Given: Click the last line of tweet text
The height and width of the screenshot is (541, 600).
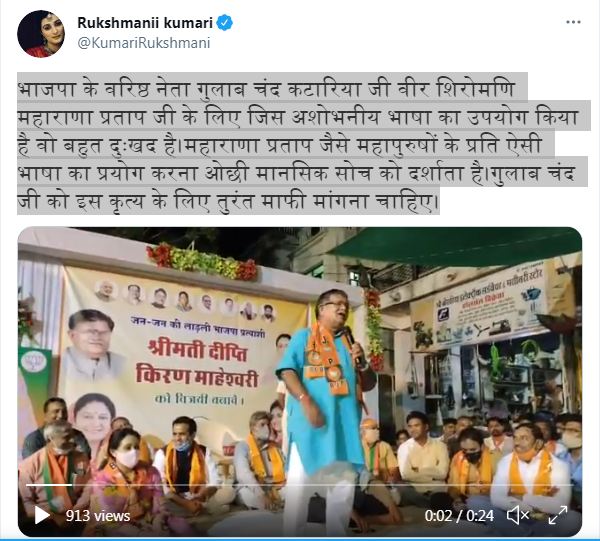Looking at the screenshot, I should 228,201.
